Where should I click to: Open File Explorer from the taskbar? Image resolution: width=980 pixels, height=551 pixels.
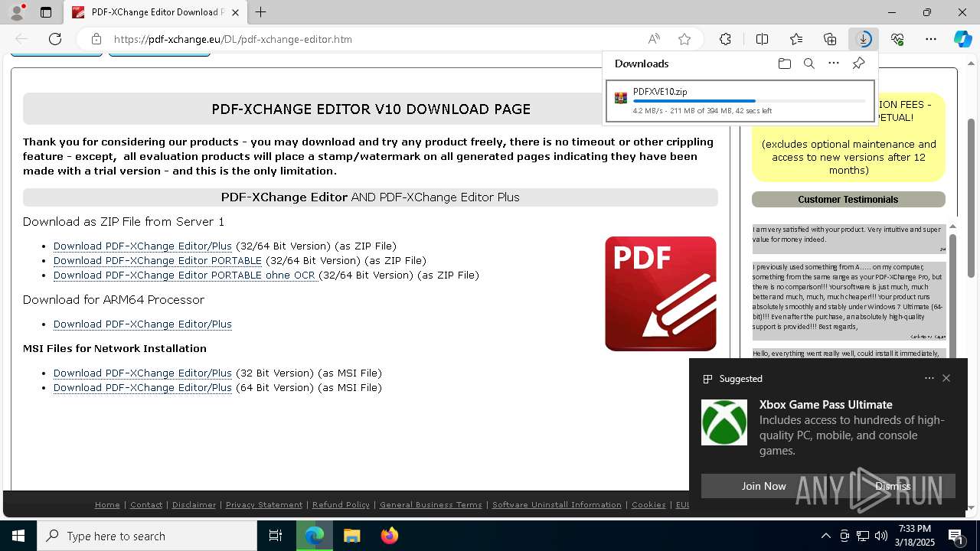click(351, 536)
